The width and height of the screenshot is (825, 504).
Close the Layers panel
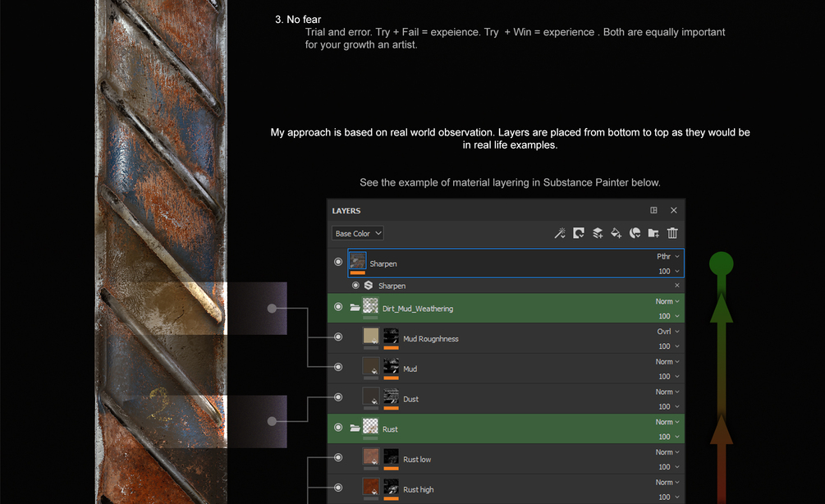pyautogui.click(x=673, y=210)
